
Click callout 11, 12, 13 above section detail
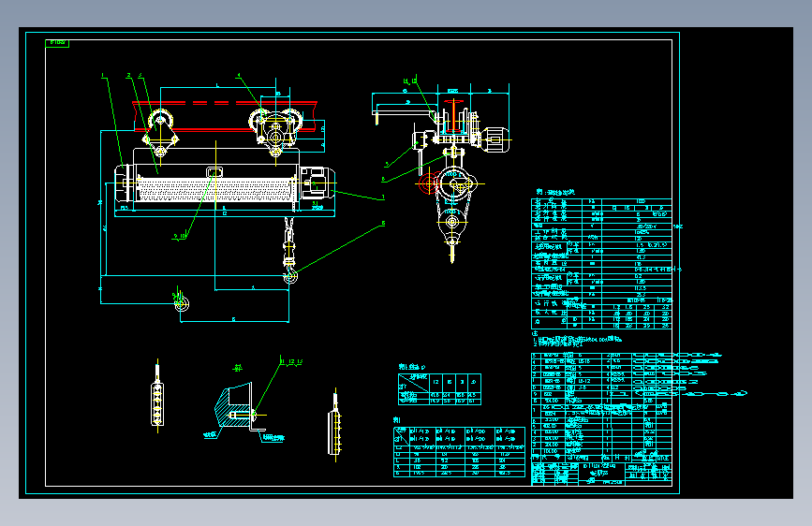point(291,362)
